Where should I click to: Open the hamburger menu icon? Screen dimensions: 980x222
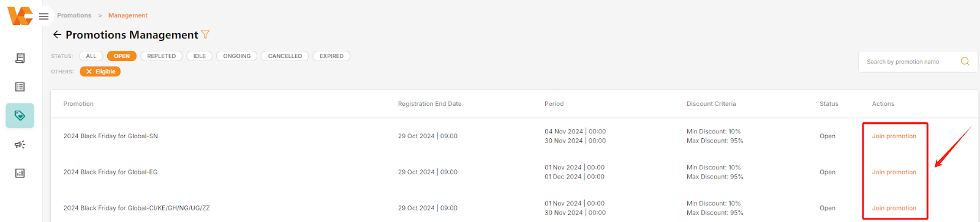click(43, 17)
